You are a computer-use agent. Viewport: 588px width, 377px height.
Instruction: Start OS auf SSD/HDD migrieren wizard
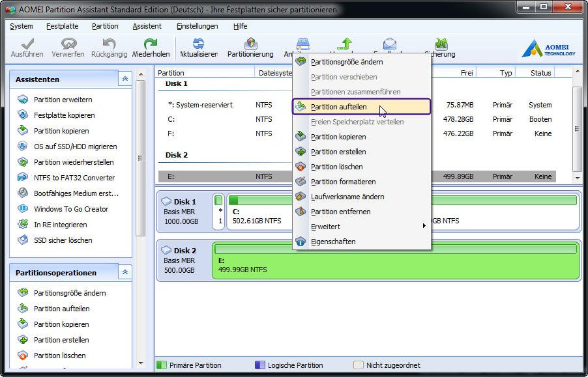67,147
